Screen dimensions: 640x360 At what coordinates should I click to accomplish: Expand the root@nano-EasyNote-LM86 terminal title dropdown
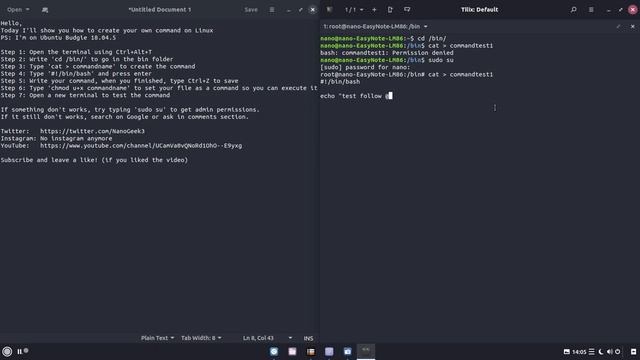click(425, 27)
